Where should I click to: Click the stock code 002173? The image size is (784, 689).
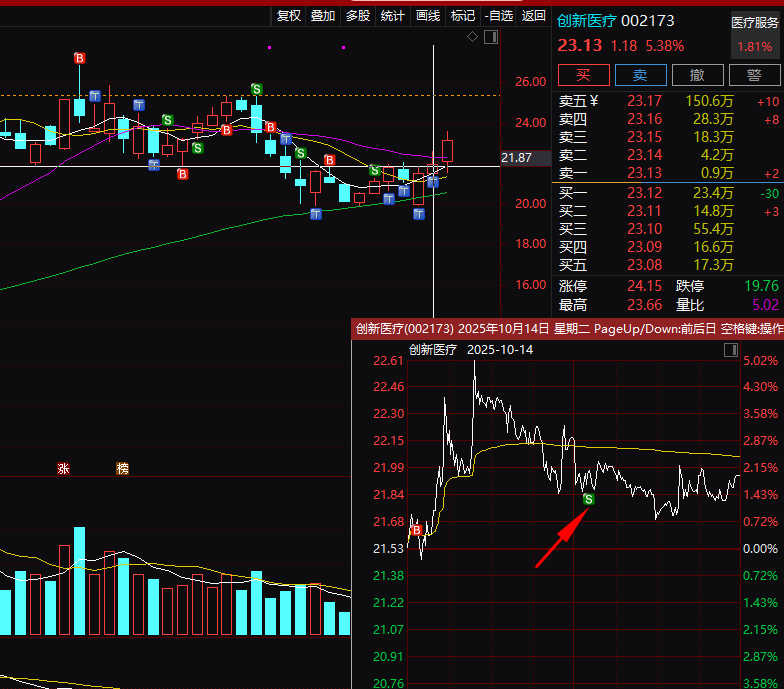click(x=648, y=21)
